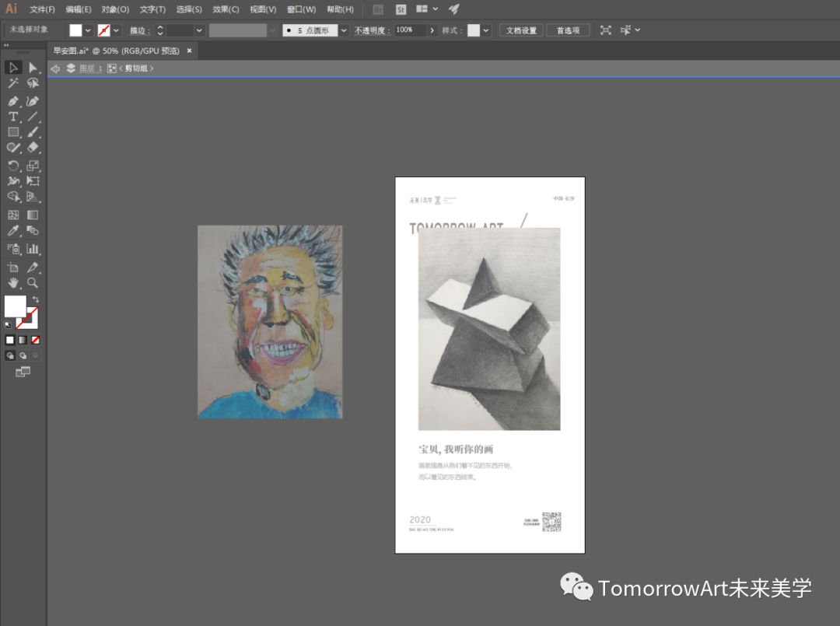Click the 不透明度 label link
Viewport: 840px width, 626px height.
(x=372, y=30)
